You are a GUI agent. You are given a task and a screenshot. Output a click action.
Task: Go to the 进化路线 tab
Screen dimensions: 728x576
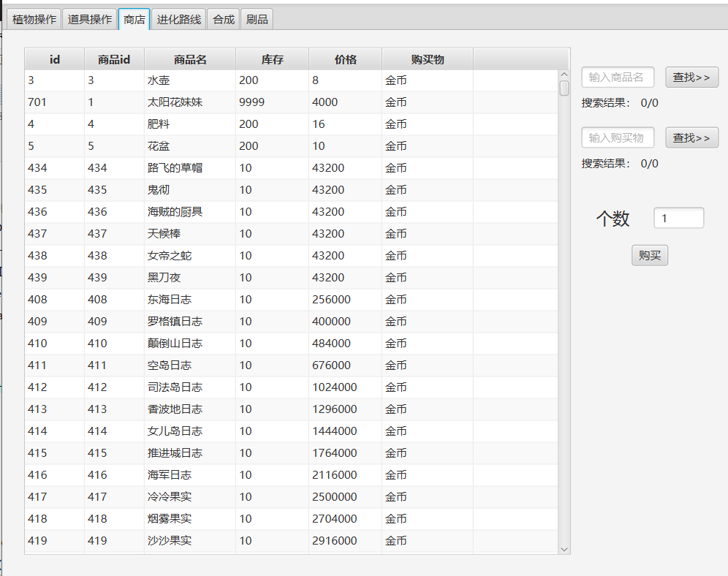tap(179, 20)
